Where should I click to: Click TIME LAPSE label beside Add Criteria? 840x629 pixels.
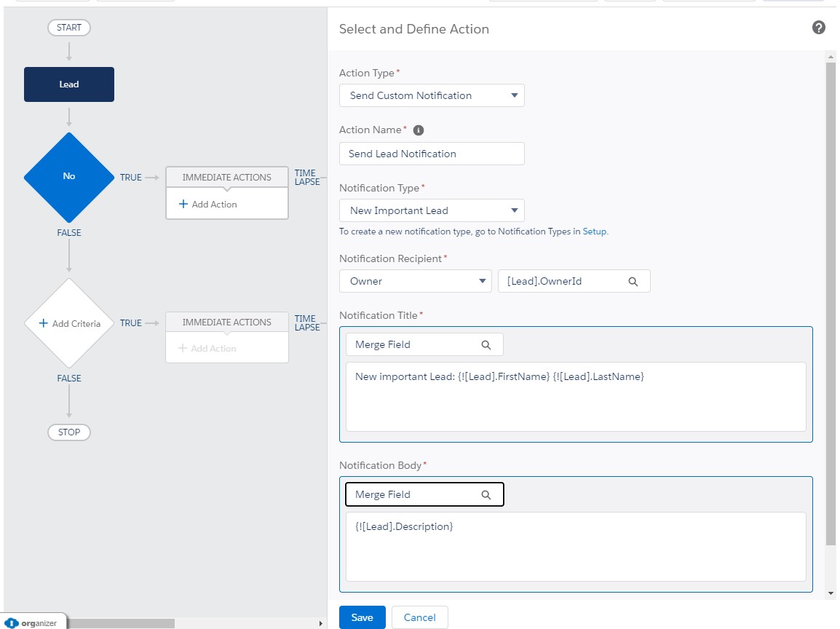tap(307, 323)
